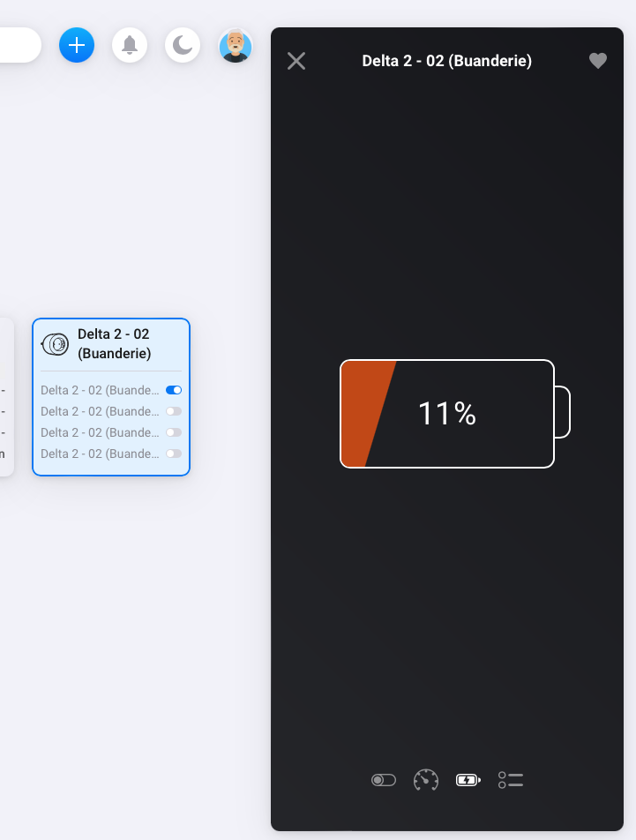Open the list details tab icon
The height and width of the screenshot is (840, 636).
(511, 780)
